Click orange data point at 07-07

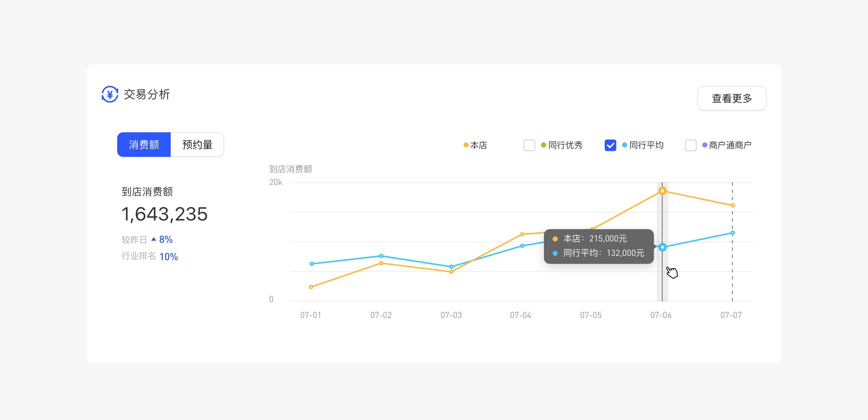pos(732,205)
